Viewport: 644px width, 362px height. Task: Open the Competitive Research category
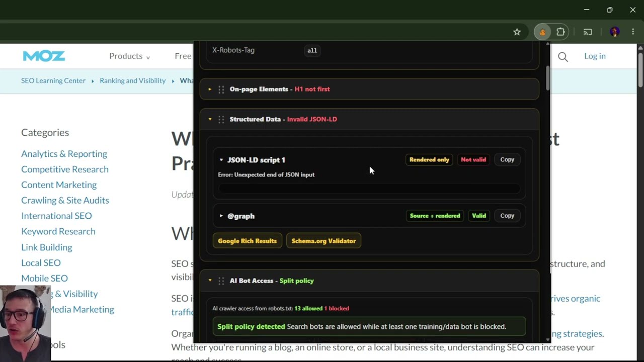[x=65, y=169]
